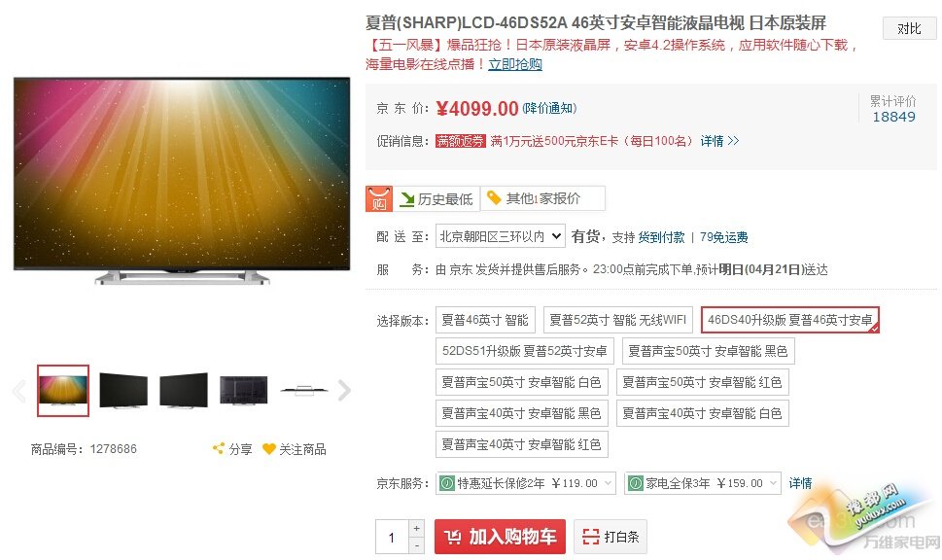
Task: Select version 夏普52英寸 智能 无线WIFI
Action: point(617,320)
